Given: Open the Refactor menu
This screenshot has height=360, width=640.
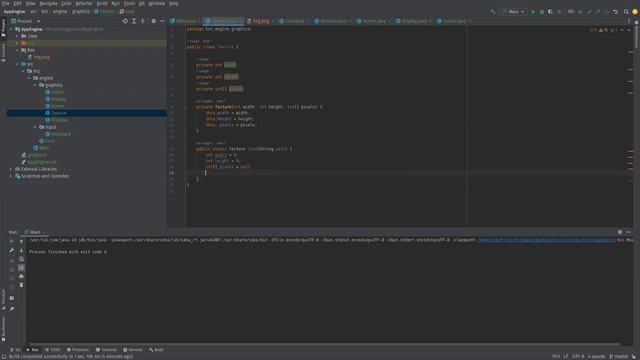Looking at the screenshot, I should click(84, 3).
